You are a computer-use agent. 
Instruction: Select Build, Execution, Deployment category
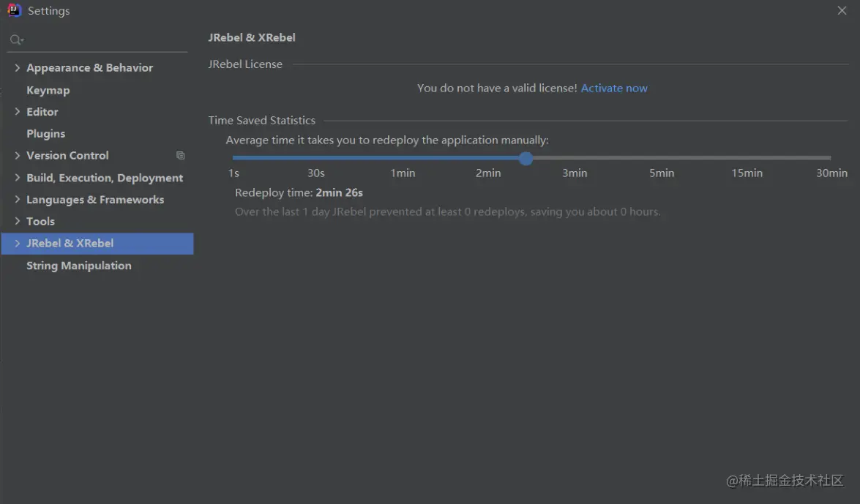pos(105,178)
